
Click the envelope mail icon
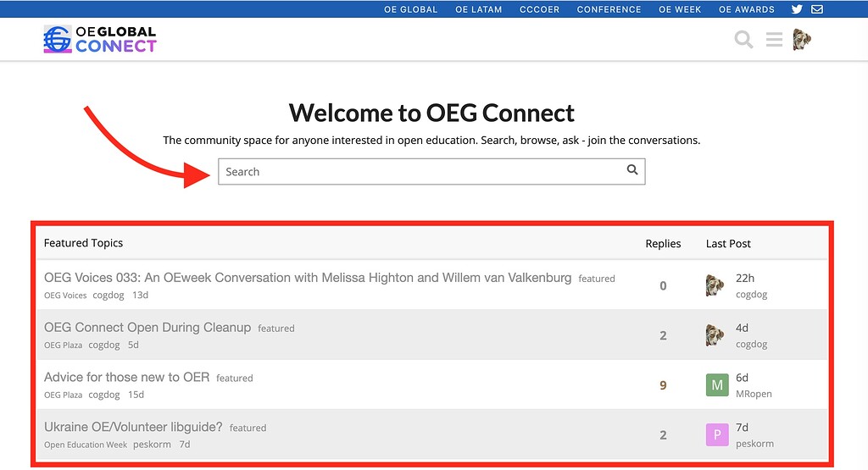[x=817, y=9]
